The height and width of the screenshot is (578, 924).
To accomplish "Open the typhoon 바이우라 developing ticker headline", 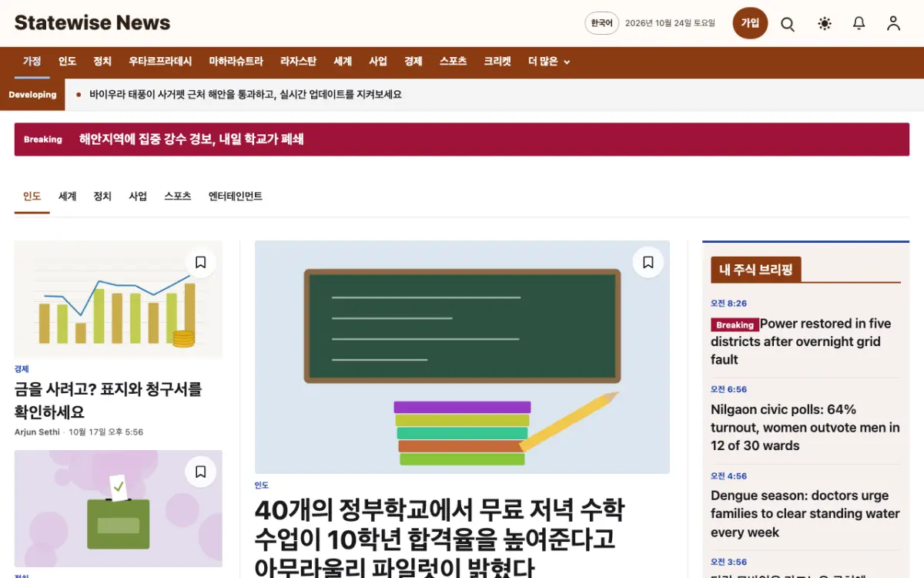I will tap(246, 95).
